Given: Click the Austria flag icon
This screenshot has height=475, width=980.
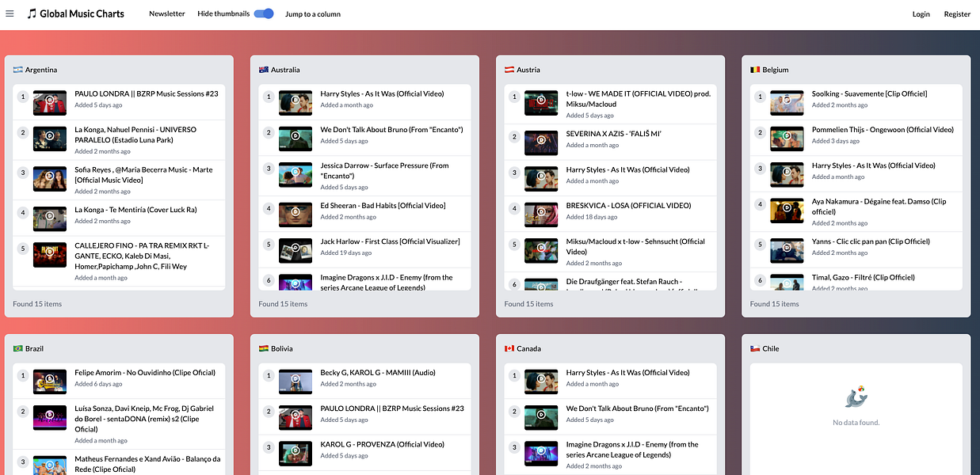Looking at the screenshot, I should pos(509,70).
